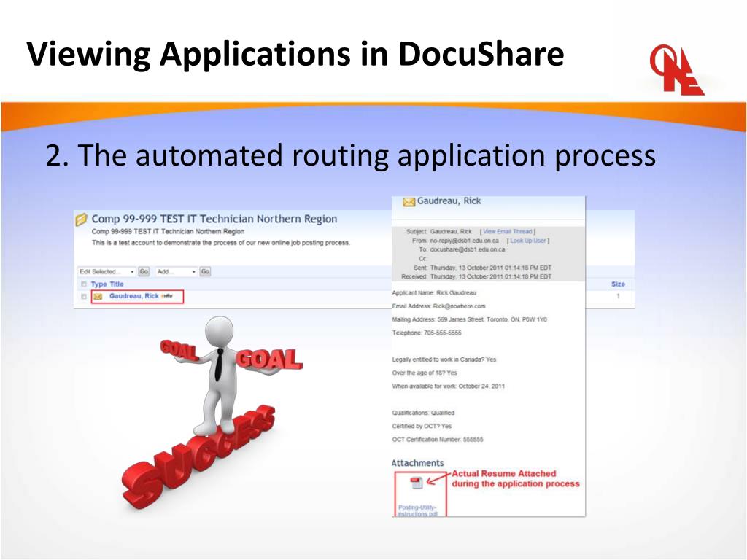This screenshot has height=560, width=747.
Task: Open the Edit Selected dropdown
Action: click(107, 271)
